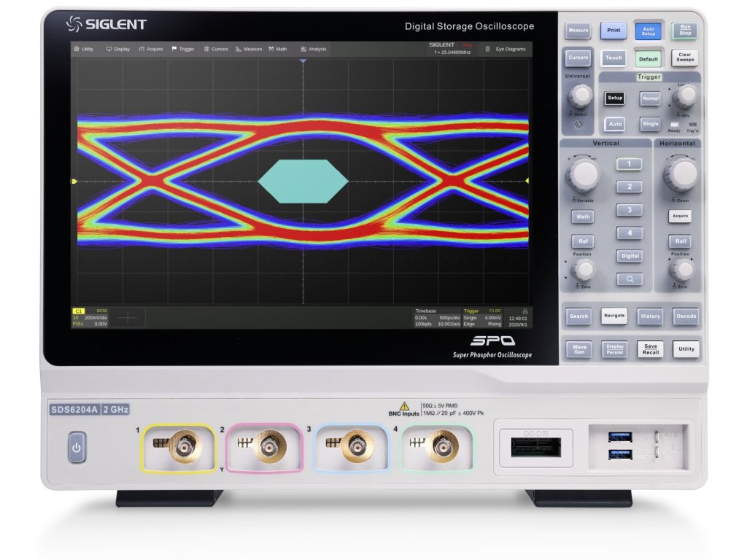Viewport: 747px width, 560px height.
Task: Open Eye Diagrams from the top bar
Action: (506, 49)
